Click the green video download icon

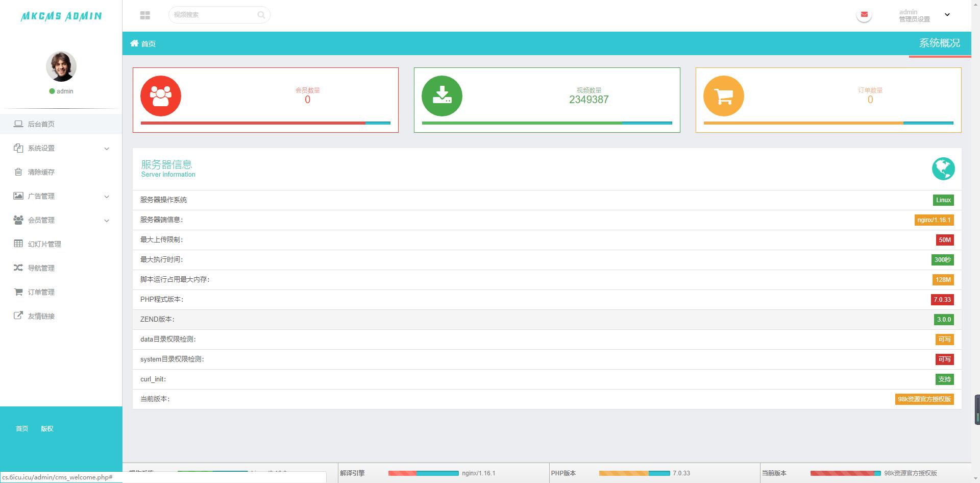pos(442,96)
